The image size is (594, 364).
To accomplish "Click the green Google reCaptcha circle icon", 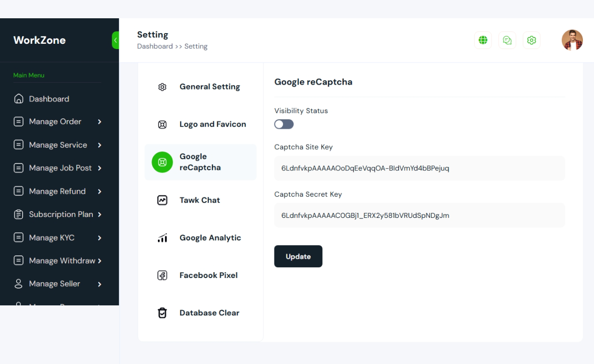I will [162, 162].
